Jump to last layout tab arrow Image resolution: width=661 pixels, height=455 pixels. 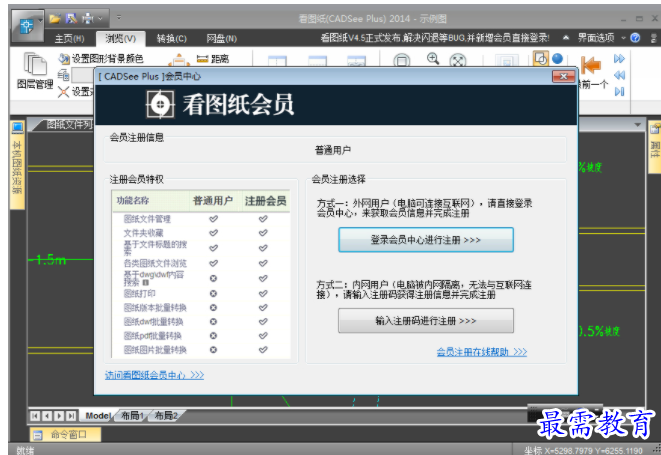[x=72, y=416]
